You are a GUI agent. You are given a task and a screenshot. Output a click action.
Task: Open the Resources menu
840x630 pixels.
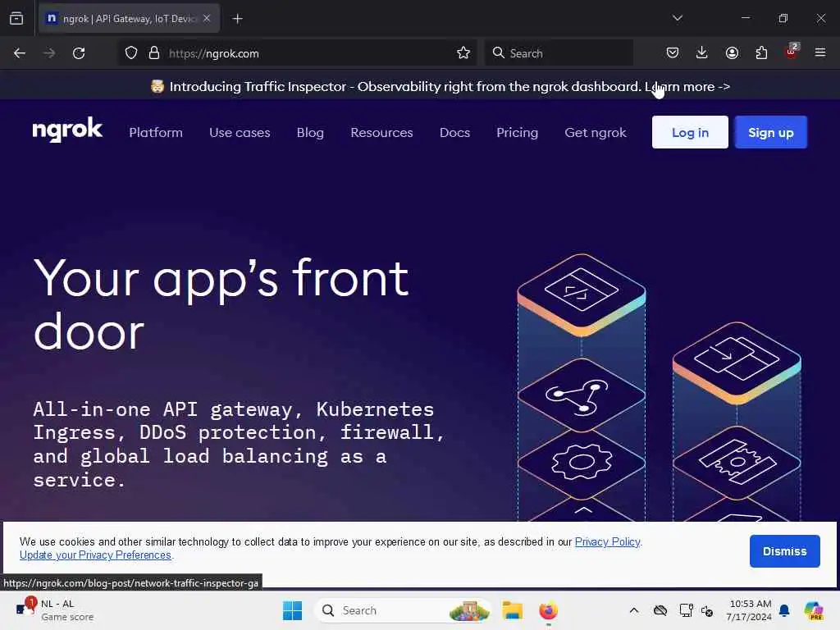point(381,132)
